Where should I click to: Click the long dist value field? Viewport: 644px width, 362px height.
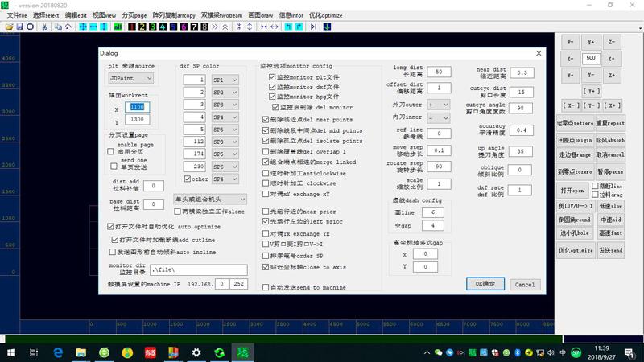click(439, 72)
